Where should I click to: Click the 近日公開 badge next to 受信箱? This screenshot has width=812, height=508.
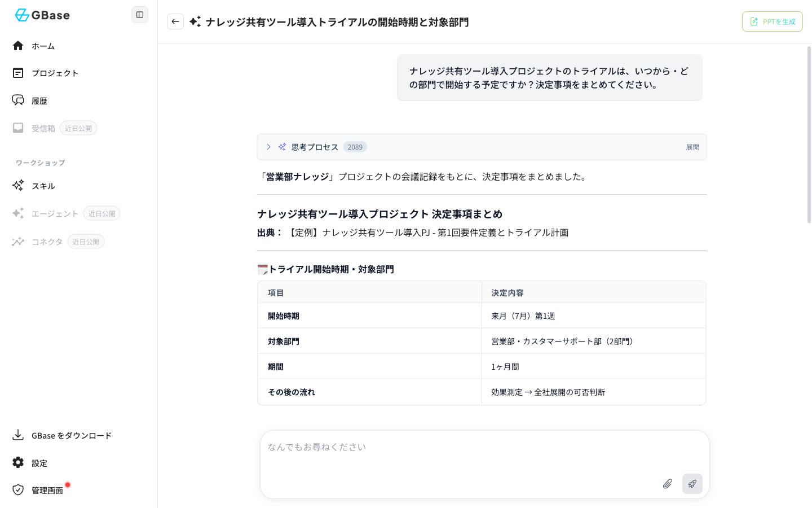pos(78,128)
